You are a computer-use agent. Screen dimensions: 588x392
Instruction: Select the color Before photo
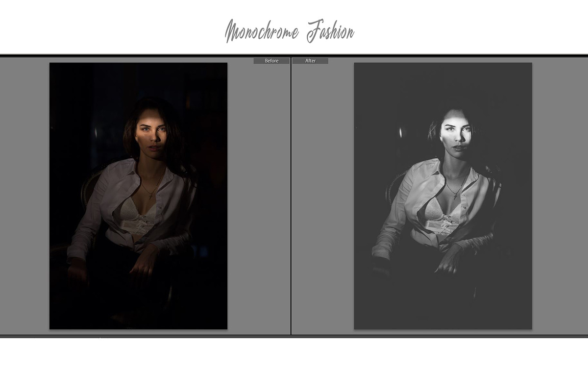[x=138, y=196]
